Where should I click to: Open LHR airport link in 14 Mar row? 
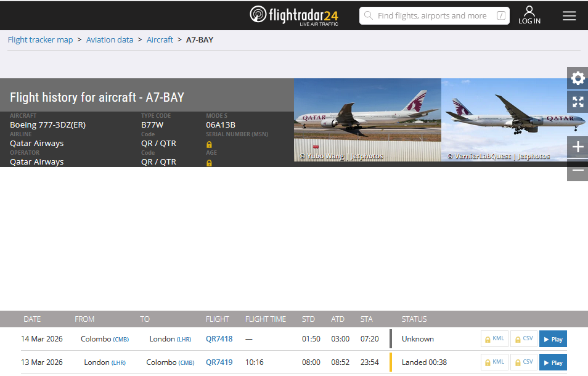[184, 339]
